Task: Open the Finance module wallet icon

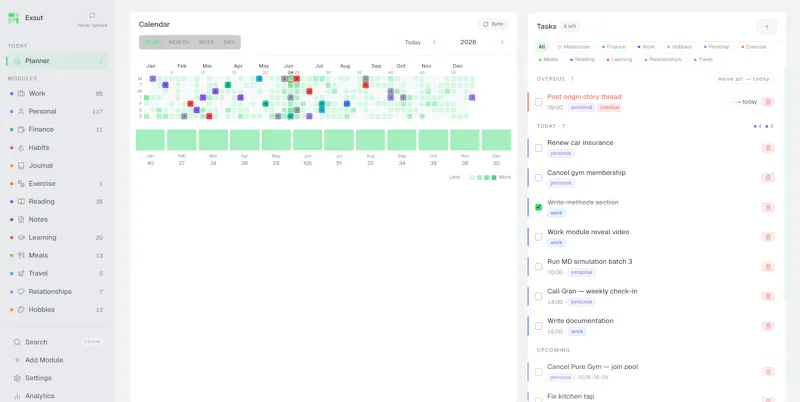Action: click(21, 130)
